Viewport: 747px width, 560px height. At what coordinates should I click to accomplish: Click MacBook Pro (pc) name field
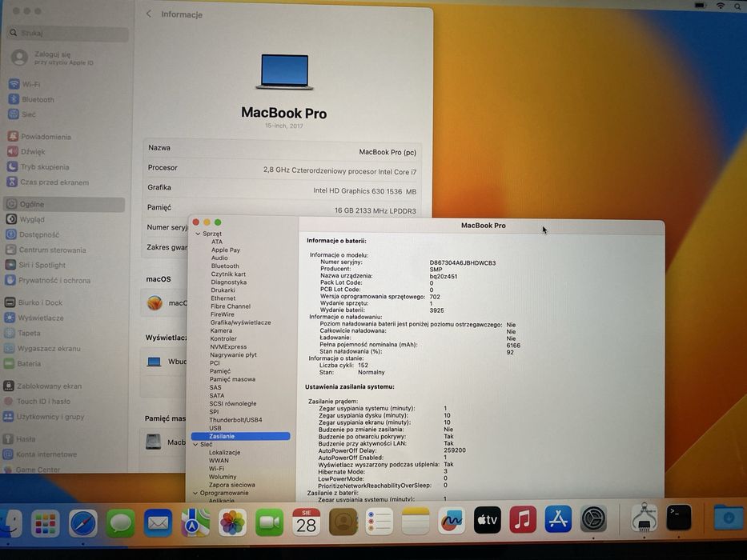pyautogui.click(x=388, y=152)
